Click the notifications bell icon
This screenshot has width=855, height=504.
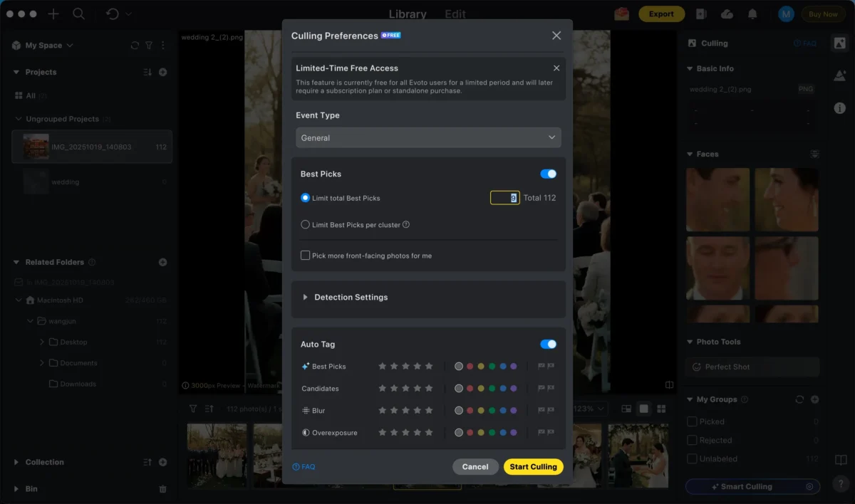[752, 14]
